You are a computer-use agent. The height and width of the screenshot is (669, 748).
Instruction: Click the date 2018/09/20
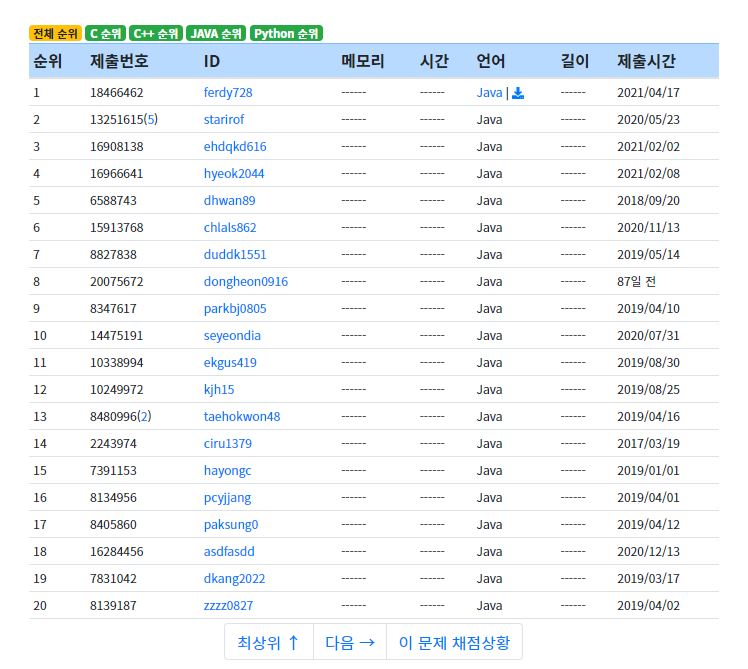tap(648, 200)
